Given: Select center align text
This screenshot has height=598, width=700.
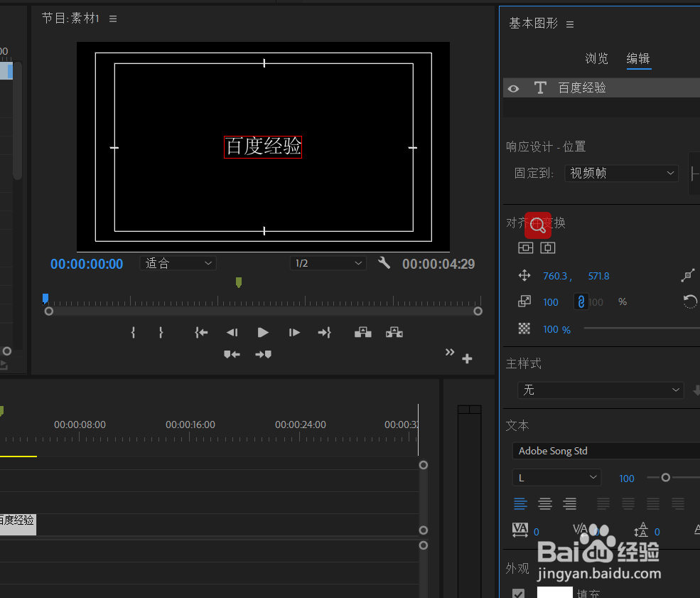Looking at the screenshot, I should coord(544,503).
